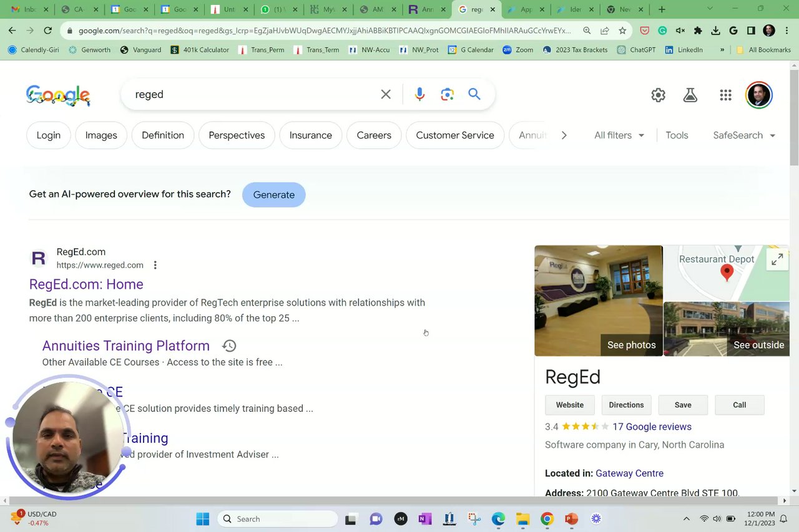
Task: Open the Annuities Training Platform link
Action: pos(126,346)
